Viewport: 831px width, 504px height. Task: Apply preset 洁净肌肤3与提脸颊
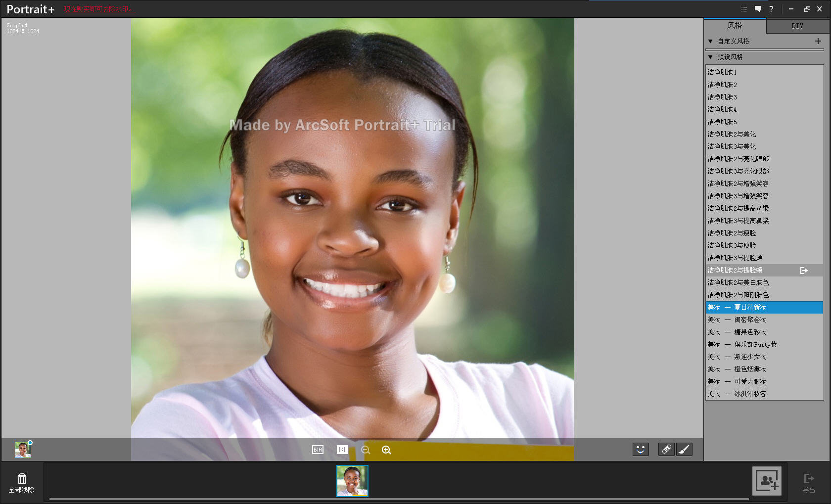(764, 258)
